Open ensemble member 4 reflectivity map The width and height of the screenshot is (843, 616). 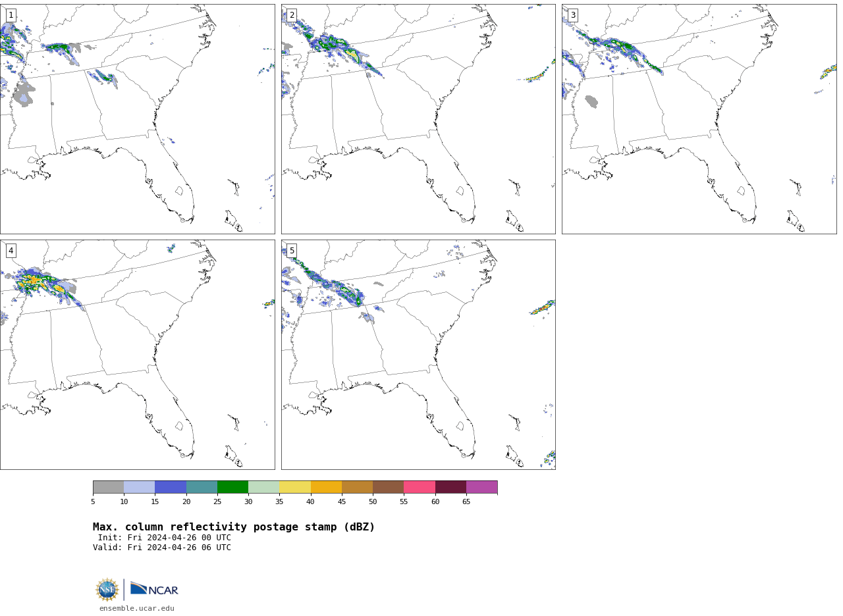coord(137,355)
